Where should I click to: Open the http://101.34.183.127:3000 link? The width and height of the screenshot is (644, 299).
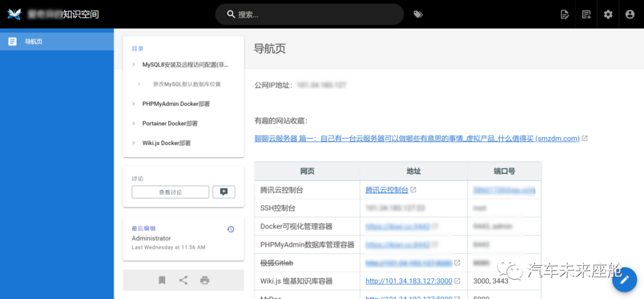[408, 281]
